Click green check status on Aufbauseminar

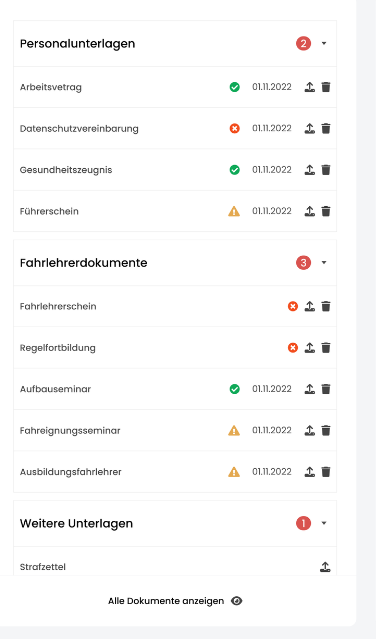point(235,389)
